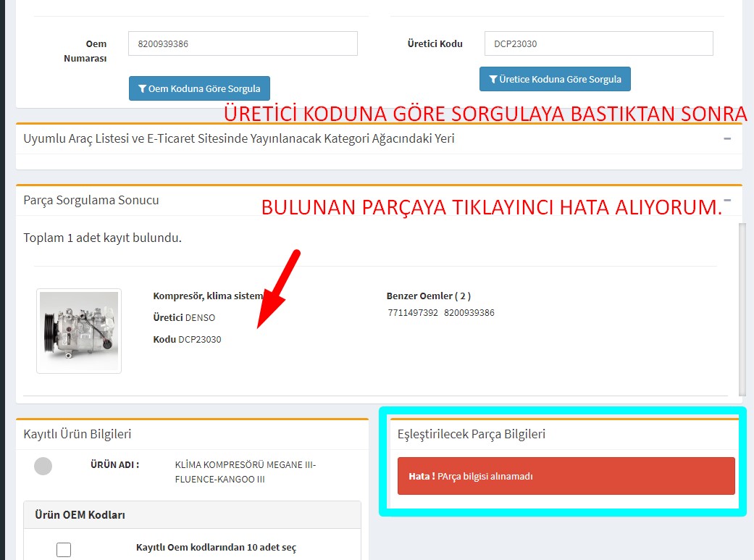This screenshot has height=560, width=754.
Task: Click filter icon on Oem Koduna Göre Sorgula
Action: pyautogui.click(x=142, y=89)
